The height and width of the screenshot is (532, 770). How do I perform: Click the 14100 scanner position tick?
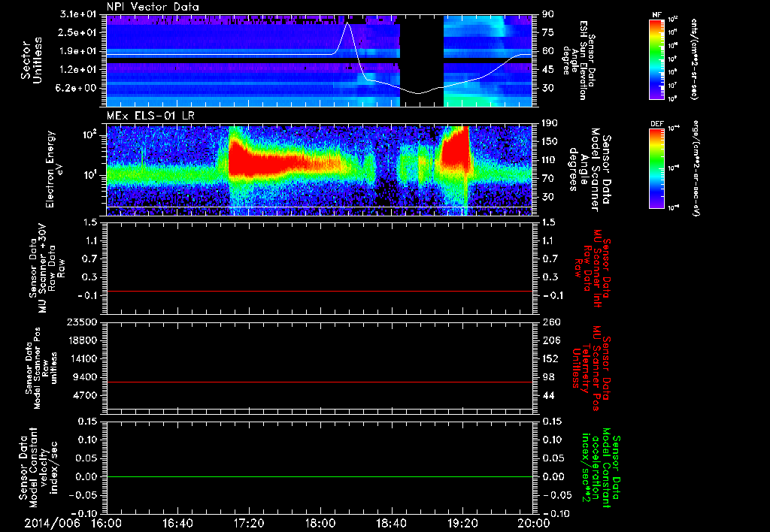click(81, 358)
